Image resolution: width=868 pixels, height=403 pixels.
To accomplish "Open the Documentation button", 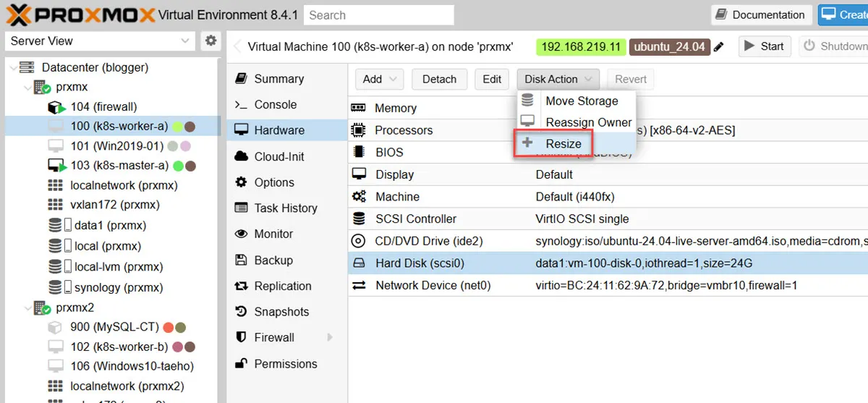I will pyautogui.click(x=760, y=14).
